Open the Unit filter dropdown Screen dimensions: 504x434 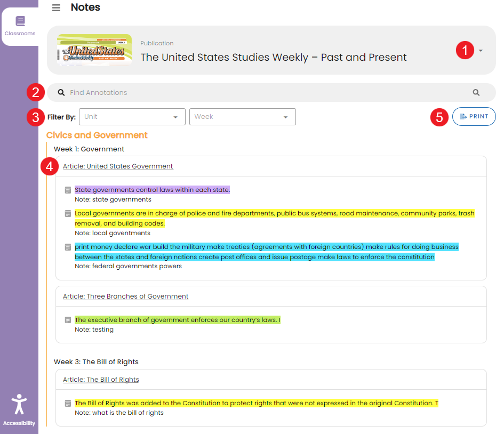132,117
